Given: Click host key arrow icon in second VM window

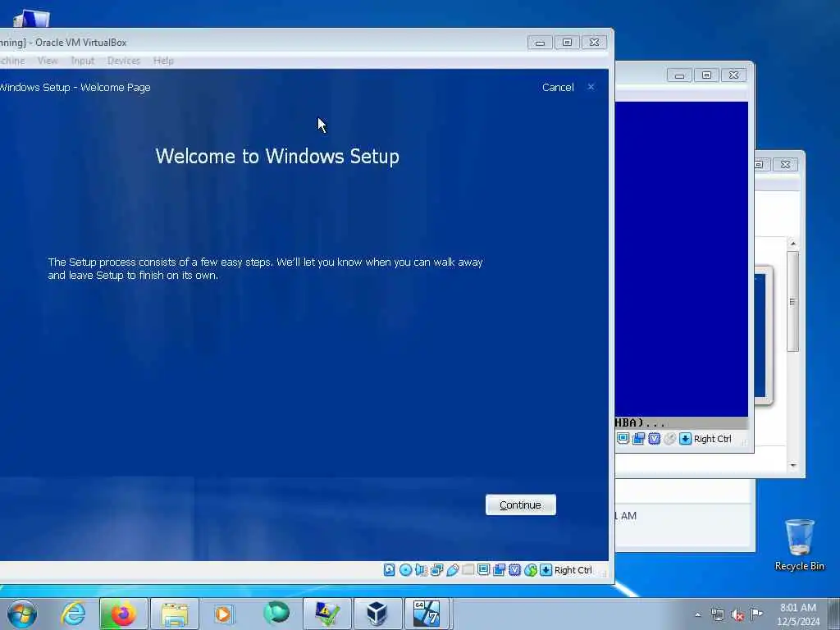Looking at the screenshot, I should pyautogui.click(x=685, y=439).
